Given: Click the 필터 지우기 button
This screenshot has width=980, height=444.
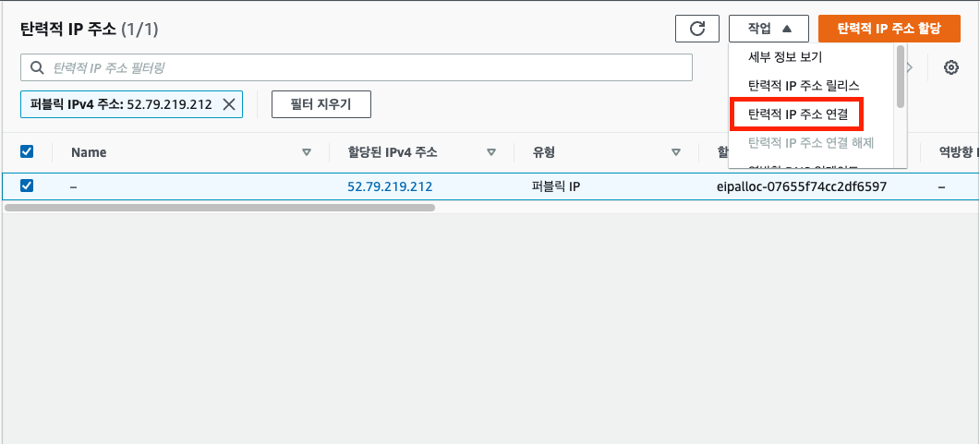Looking at the screenshot, I should pyautogui.click(x=321, y=104).
